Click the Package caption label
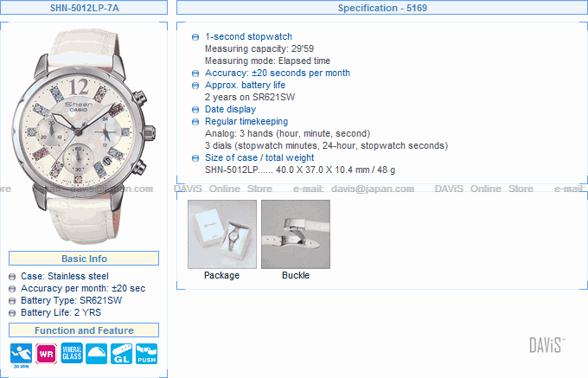Image resolution: width=588 pixels, height=378 pixels. pos(221,275)
